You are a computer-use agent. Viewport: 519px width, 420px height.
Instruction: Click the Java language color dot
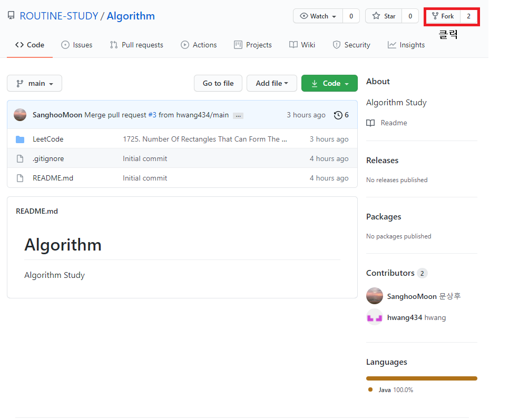coord(370,389)
